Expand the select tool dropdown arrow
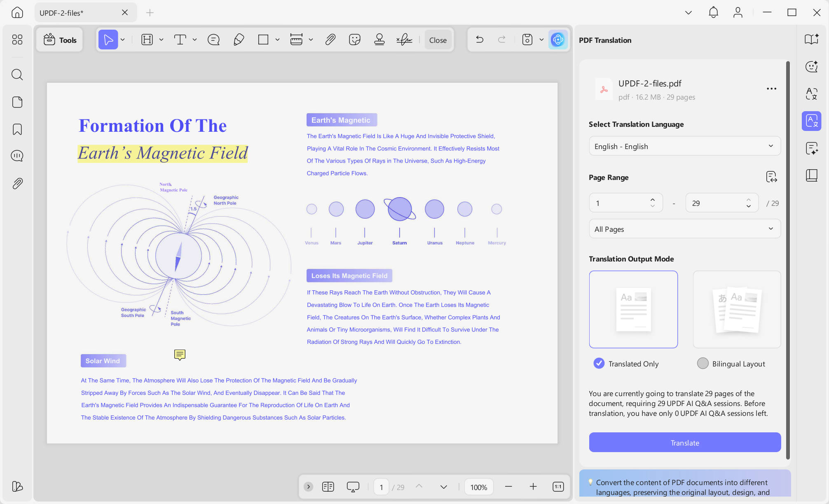829x504 pixels. coord(122,40)
